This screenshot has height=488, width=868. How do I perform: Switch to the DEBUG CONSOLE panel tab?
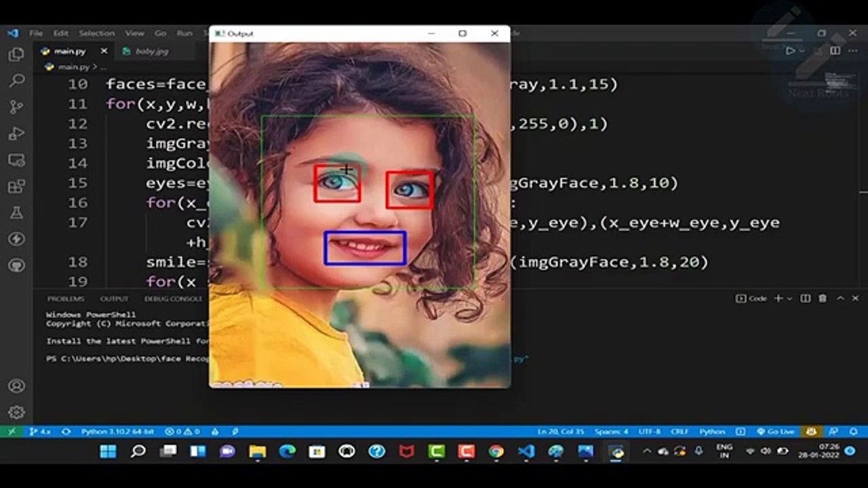[x=173, y=298]
